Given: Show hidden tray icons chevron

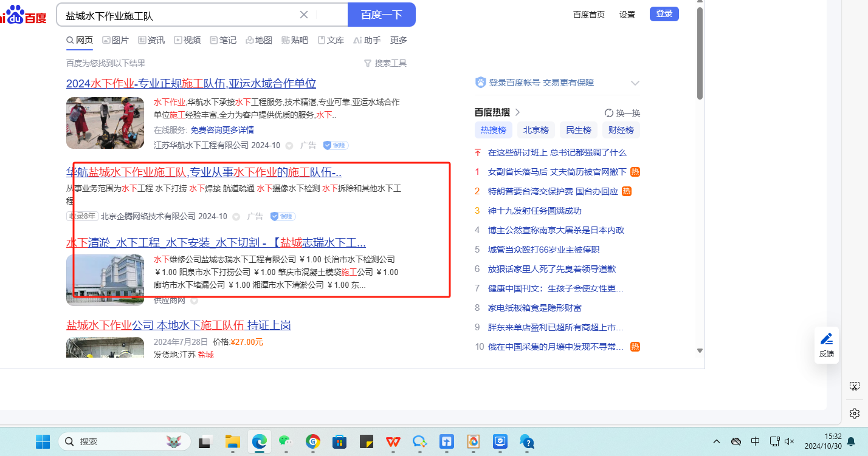Looking at the screenshot, I should [x=717, y=441].
